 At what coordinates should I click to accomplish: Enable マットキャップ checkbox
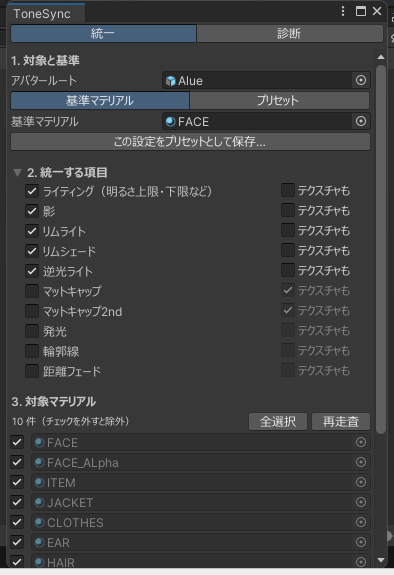[x=32, y=291]
